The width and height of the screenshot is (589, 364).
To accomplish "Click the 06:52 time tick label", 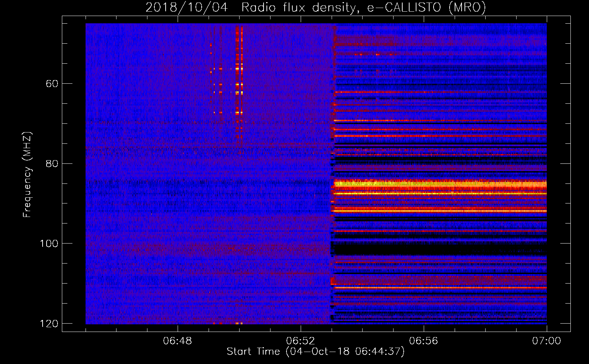I will (301, 341).
